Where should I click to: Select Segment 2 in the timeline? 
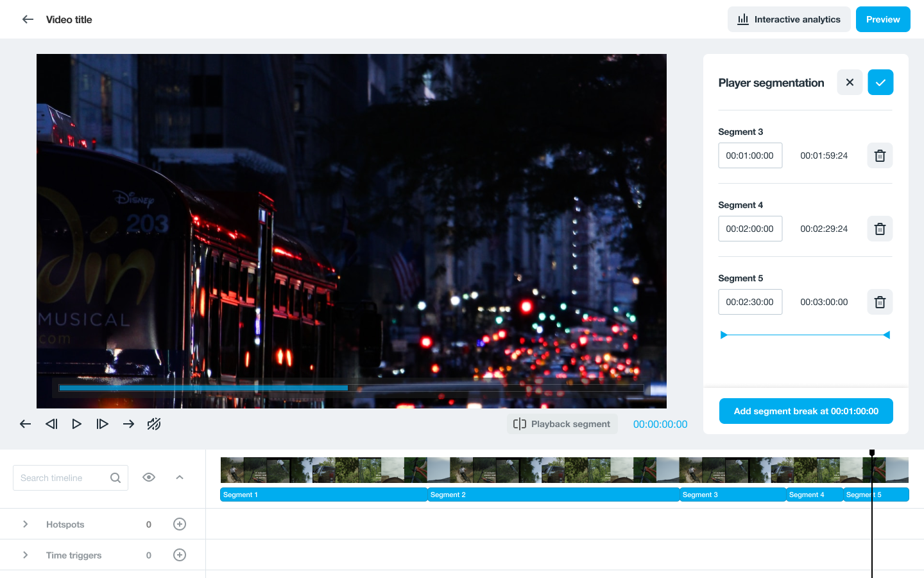[x=553, y=495]
